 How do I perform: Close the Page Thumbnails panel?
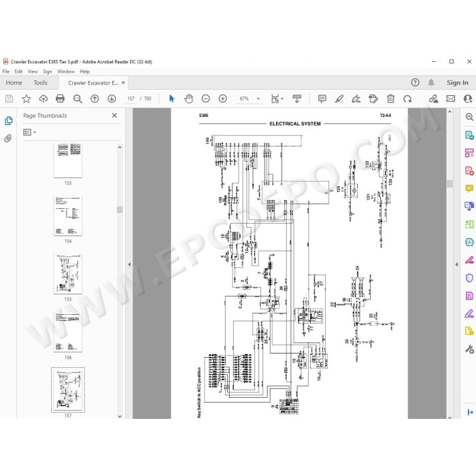[114, 116]
